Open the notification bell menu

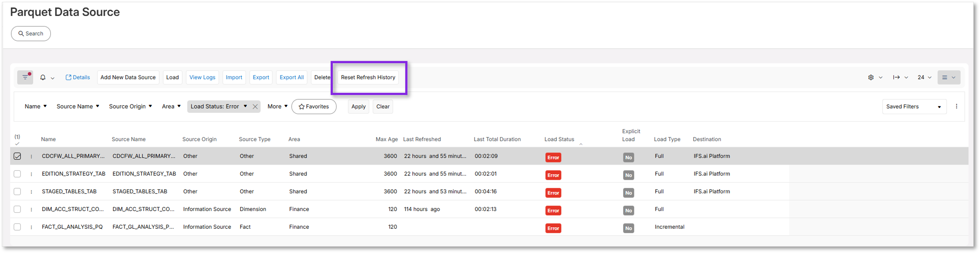pyautogui.click(x=47, y=77)
